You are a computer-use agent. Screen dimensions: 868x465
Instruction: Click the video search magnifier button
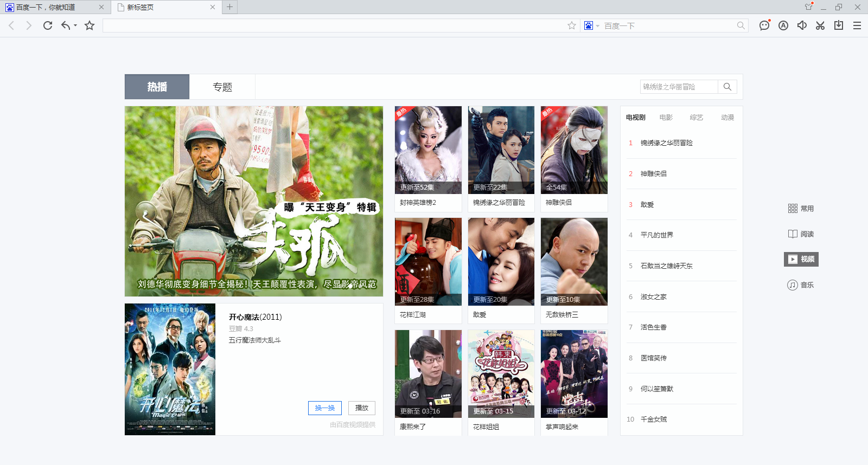[x=727, y=87]
